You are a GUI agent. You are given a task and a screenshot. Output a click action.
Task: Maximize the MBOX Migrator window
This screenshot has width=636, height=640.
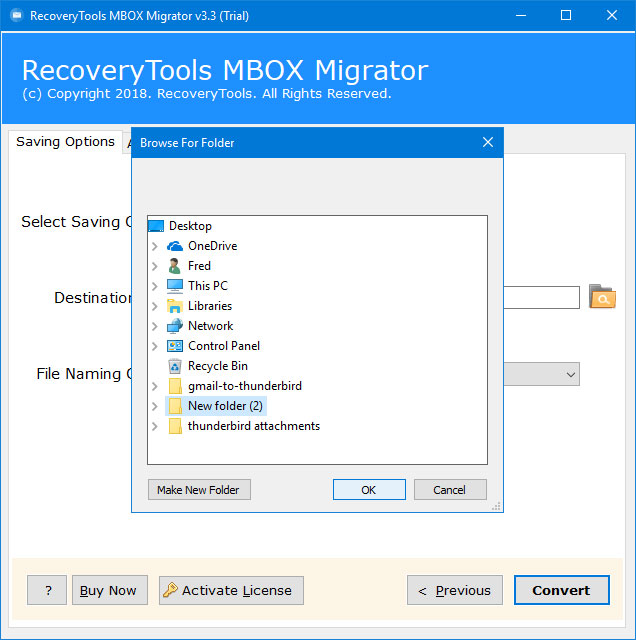pyautogui.click(x=566, y=16)
